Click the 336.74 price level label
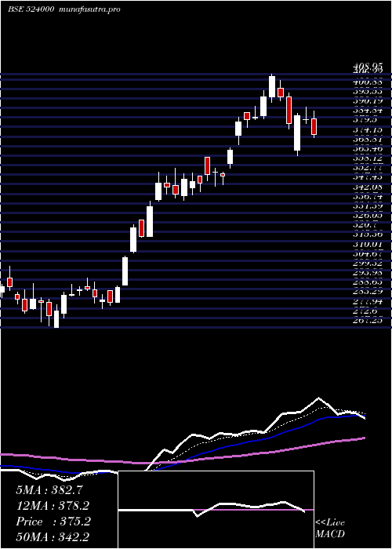Image resolution: width=392 pixels, height=549 pixels. [x=368, y=197]
